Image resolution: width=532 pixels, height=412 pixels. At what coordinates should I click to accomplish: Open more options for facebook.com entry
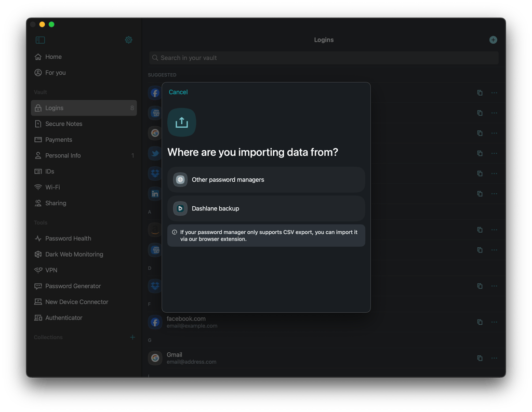(x=495, y=322)
